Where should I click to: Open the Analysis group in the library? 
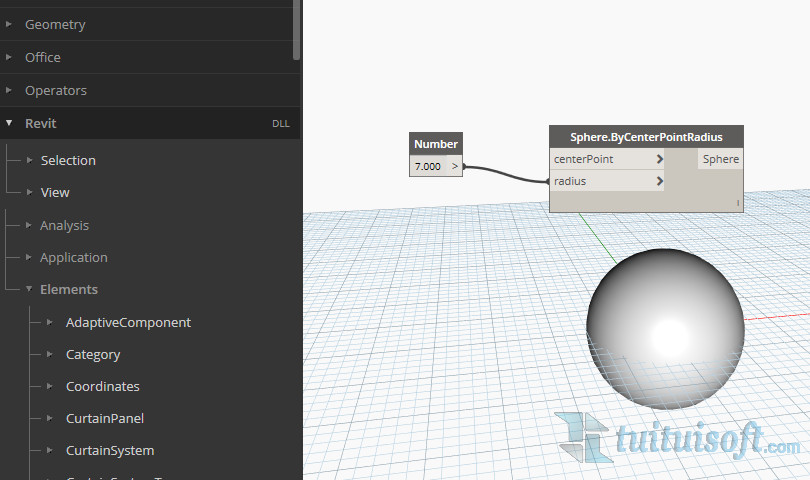[64, 225]
